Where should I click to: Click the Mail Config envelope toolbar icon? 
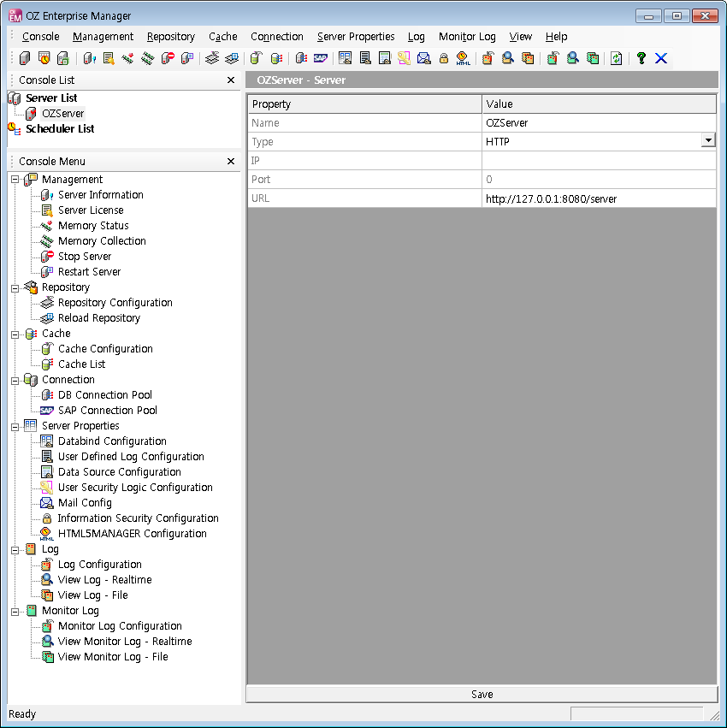click(423, 58)
